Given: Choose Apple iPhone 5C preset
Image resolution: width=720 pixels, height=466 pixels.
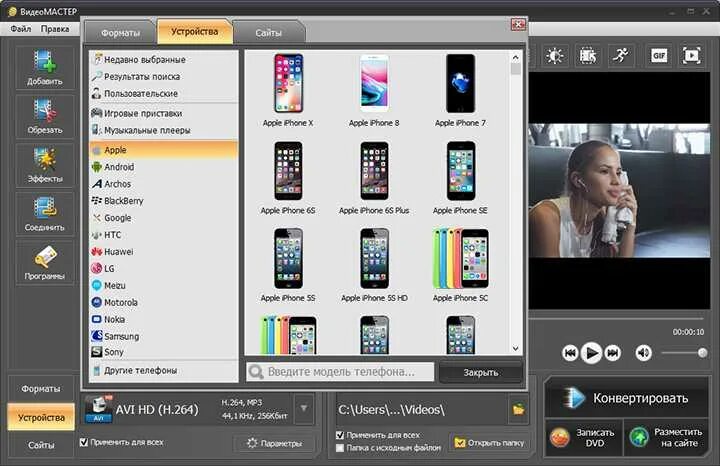Looking at the screenshot, I should click(x=460, y=265).
